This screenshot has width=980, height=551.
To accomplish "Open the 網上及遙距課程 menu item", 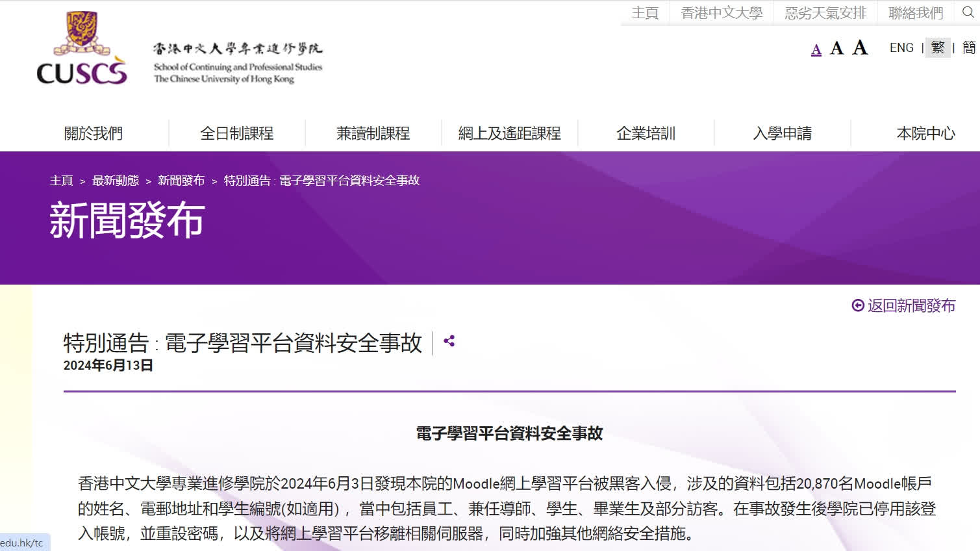I will (510, 133).
